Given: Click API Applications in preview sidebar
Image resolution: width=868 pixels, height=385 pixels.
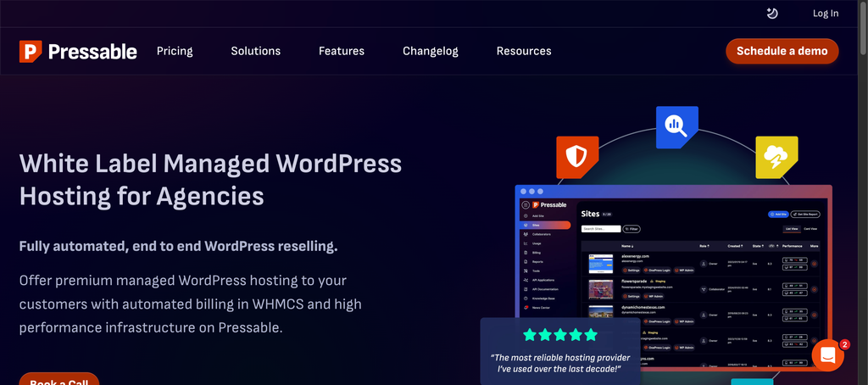Looking at the screenshot, I should coord(538,280).
